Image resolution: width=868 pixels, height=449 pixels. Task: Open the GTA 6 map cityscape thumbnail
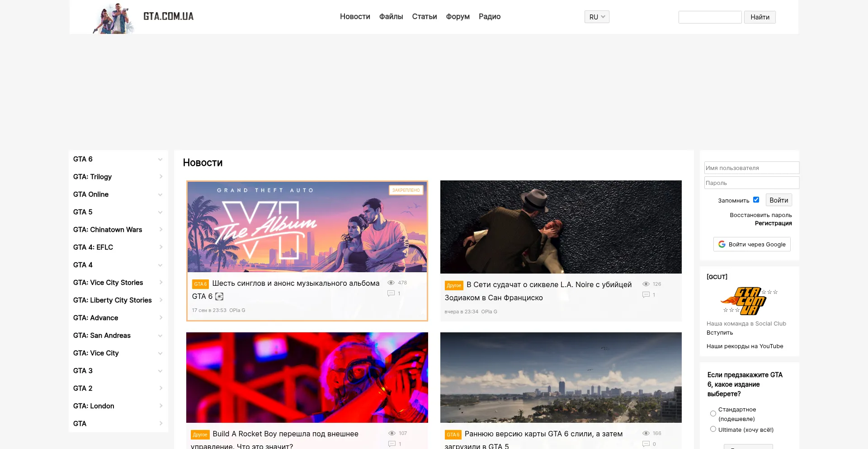pyautogui.click(x=561, y=378)
